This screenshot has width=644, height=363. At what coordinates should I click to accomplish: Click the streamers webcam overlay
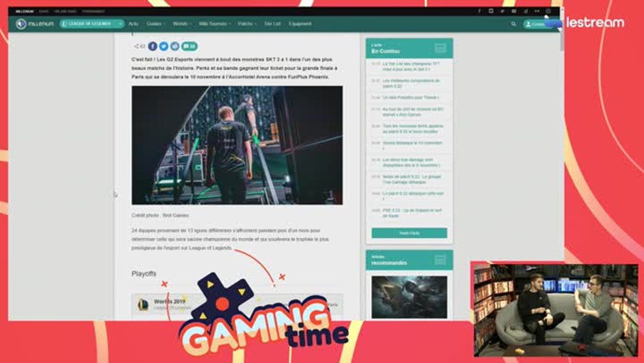(x=556, y=310)
